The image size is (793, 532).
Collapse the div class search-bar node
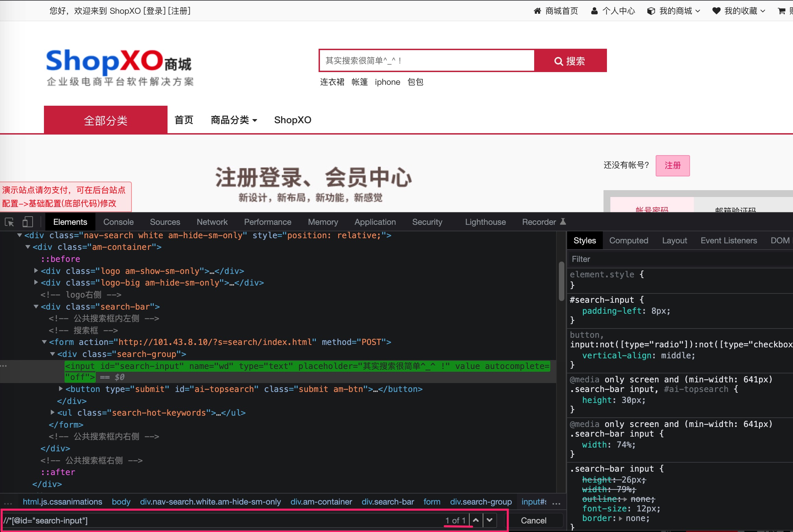pos(36,307)
